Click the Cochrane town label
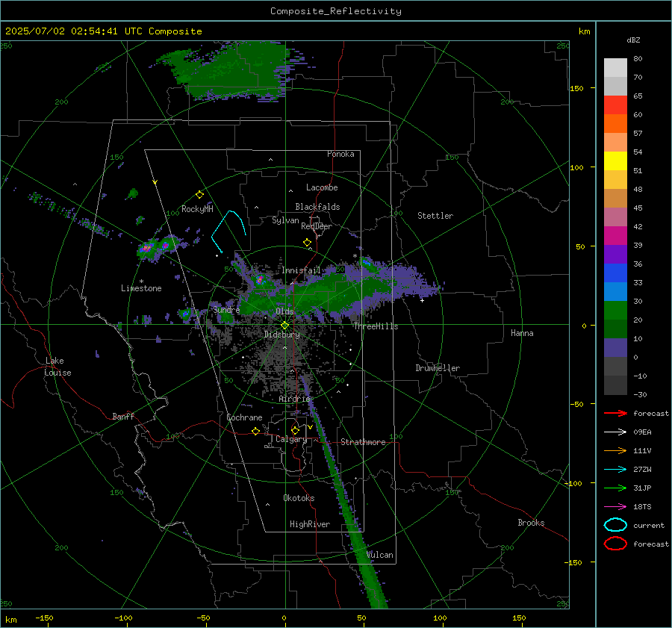The image size is (672, 628). tap(244, 417)
